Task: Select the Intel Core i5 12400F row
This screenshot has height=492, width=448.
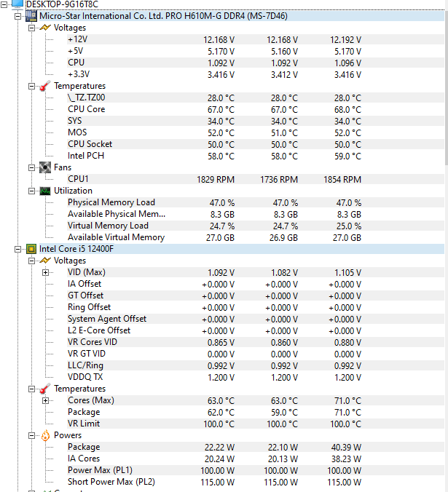Action: coord(241,249)
